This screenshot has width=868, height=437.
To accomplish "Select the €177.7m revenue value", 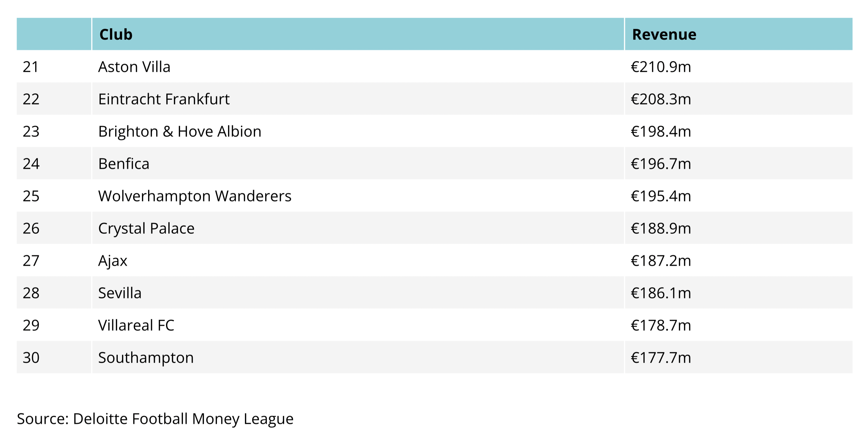I will tap(661, 357).
